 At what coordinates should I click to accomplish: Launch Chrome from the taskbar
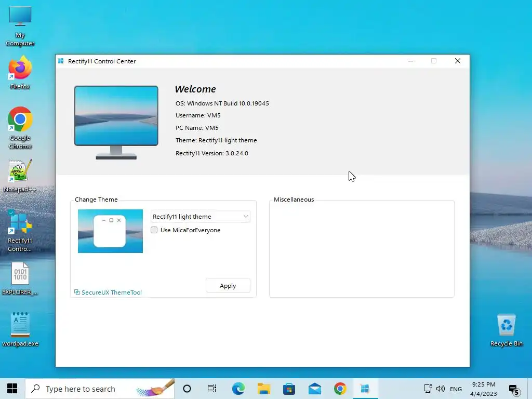point(340,389)
